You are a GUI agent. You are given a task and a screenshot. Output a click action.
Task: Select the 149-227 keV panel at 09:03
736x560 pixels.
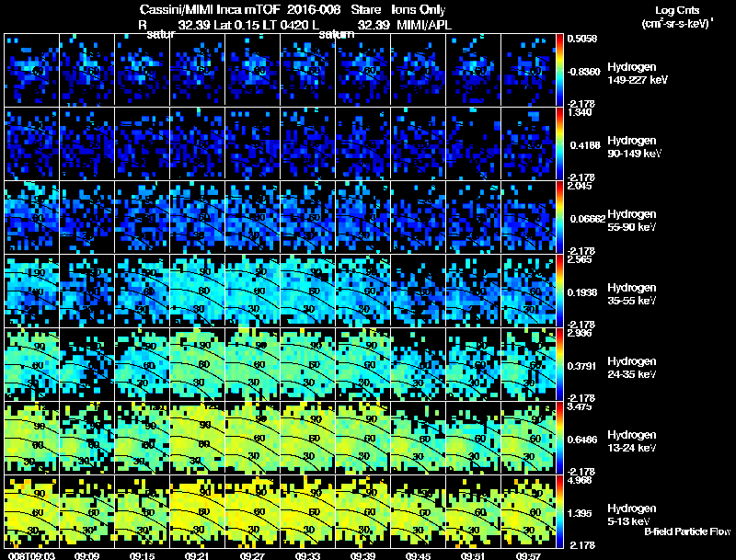click(32, 70)
